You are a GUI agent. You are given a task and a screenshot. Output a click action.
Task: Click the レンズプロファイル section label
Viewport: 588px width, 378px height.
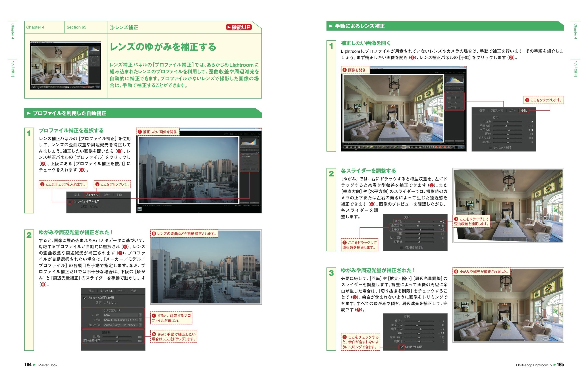click(x=112, y=310)
